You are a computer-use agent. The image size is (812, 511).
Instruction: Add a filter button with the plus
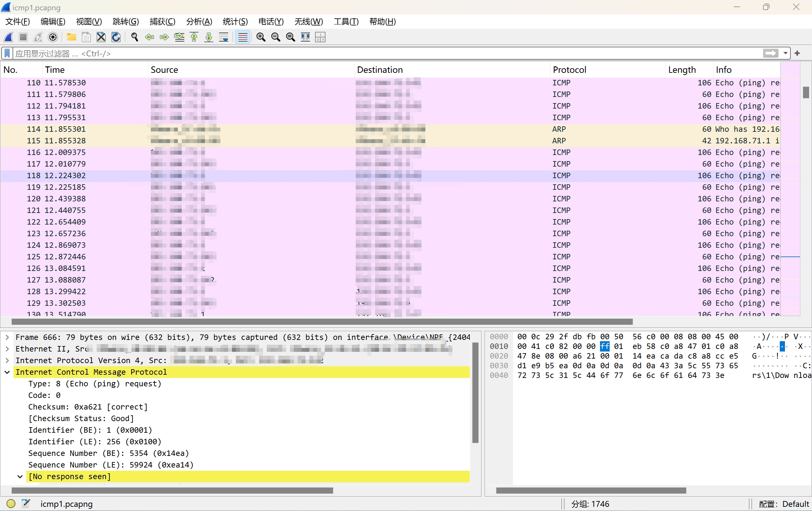[797, 53]
